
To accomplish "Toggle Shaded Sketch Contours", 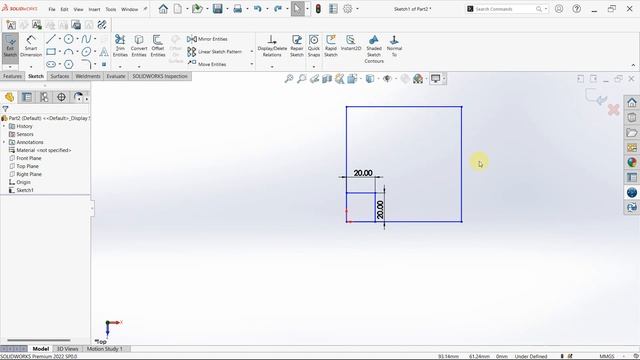I will click(374, 49).
